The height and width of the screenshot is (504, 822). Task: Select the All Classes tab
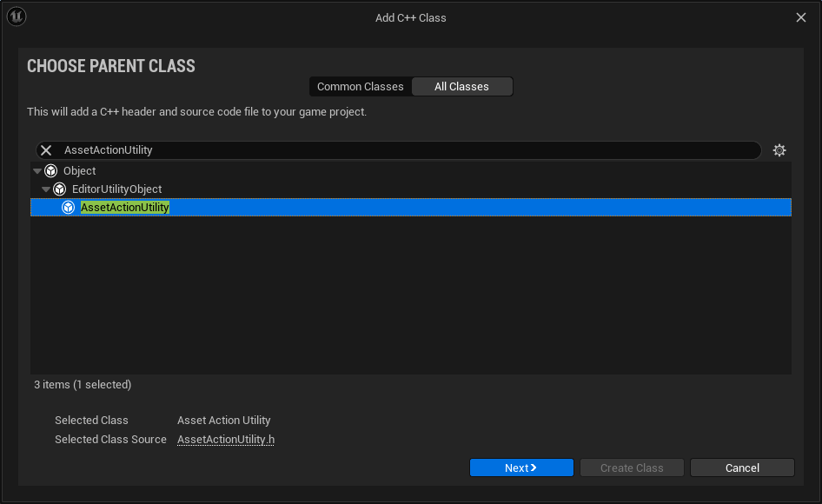(x=461, y=87)
